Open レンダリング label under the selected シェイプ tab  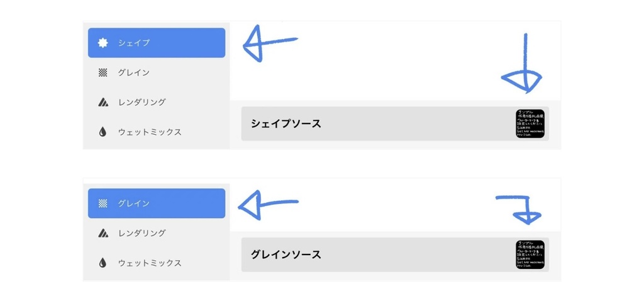pyautogui.click(x=142, y=102)
